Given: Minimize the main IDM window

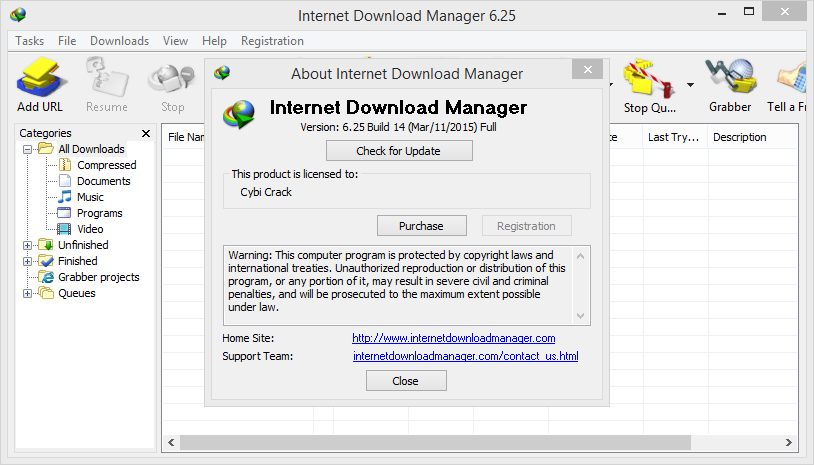Looking at the screenshot, I should pos(722,12).
